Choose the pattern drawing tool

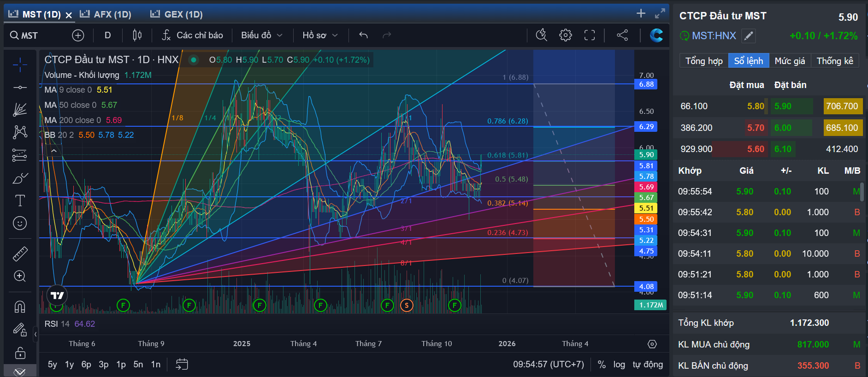(x=20, y=132)
